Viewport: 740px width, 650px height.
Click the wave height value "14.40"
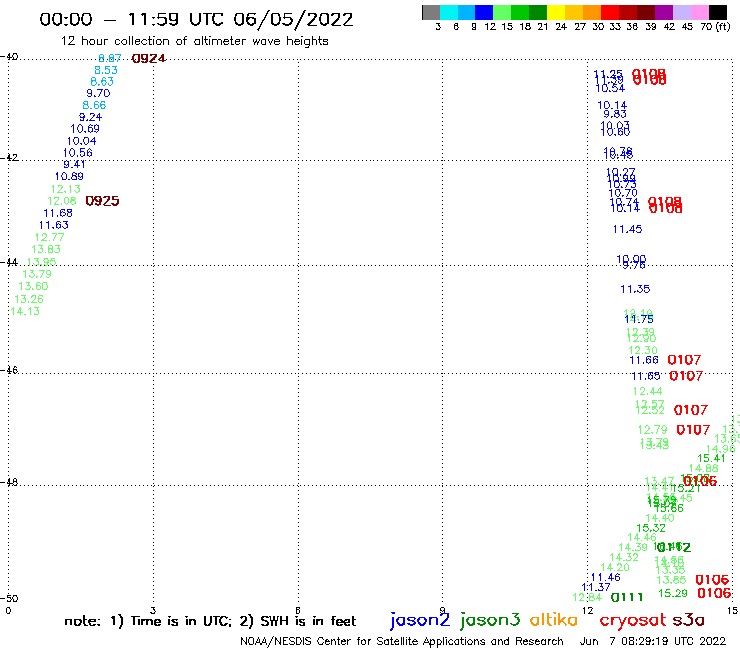click(660, 518)
